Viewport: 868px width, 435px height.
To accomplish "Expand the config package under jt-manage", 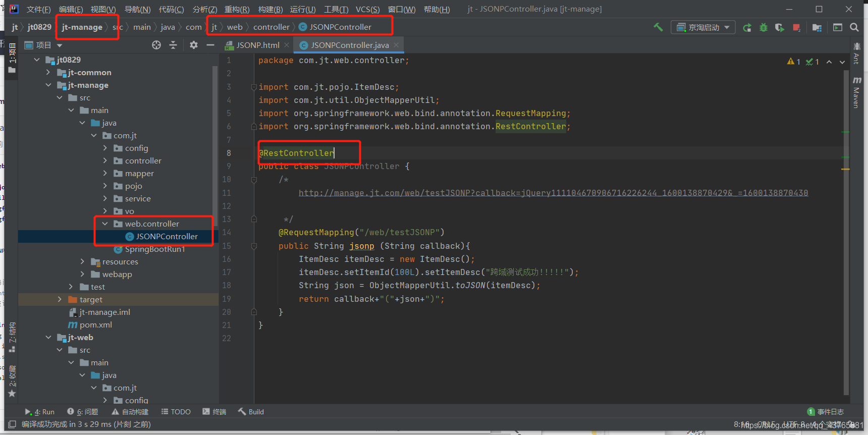I will pyautogui.click(x=105, y=148).
